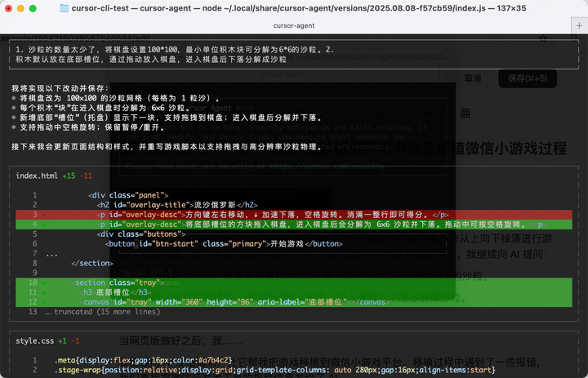Click the quote icon in background toolbar
The width and height of the screenshot is (588, 378).
point(426,113)
